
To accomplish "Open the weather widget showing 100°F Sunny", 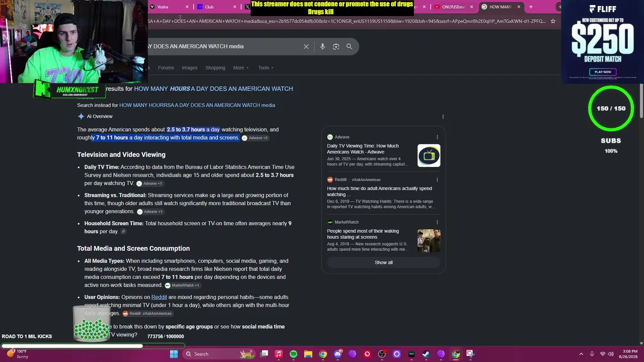I will [17, 354].
